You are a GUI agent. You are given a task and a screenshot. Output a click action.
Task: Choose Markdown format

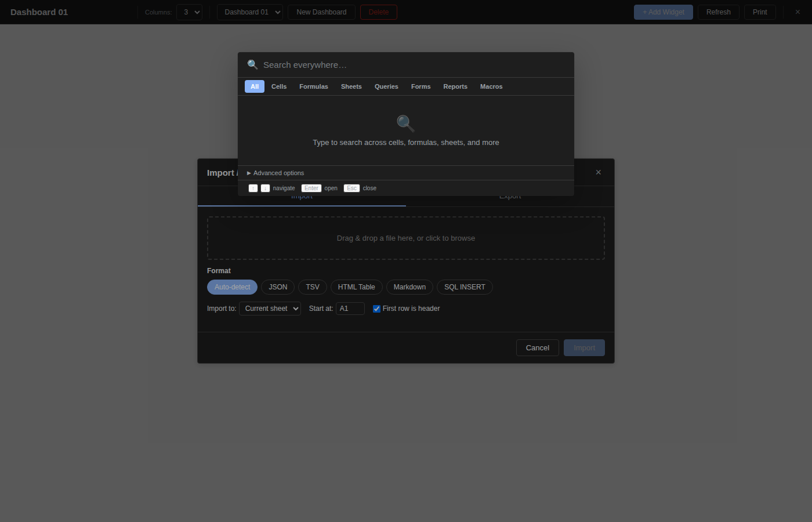409,287
